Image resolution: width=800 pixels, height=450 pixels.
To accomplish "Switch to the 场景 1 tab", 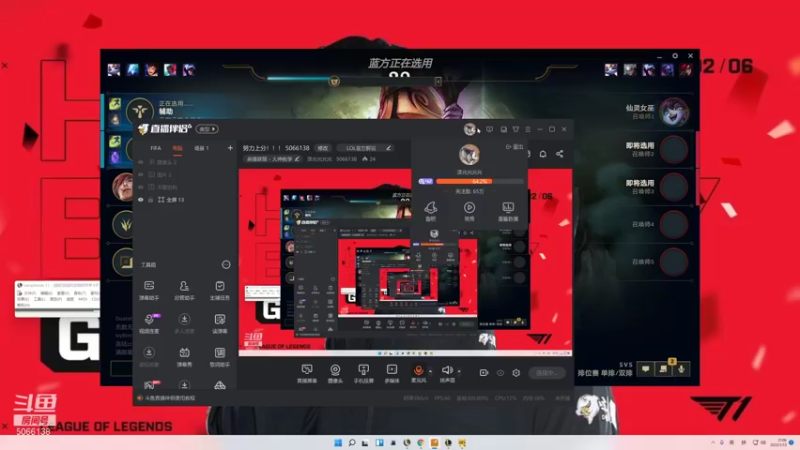I will pyautogui.click(x=202, y=148).
